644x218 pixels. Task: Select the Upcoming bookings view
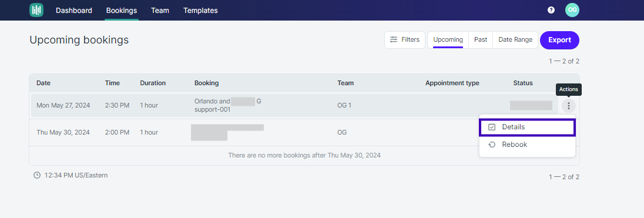(448, 40)
